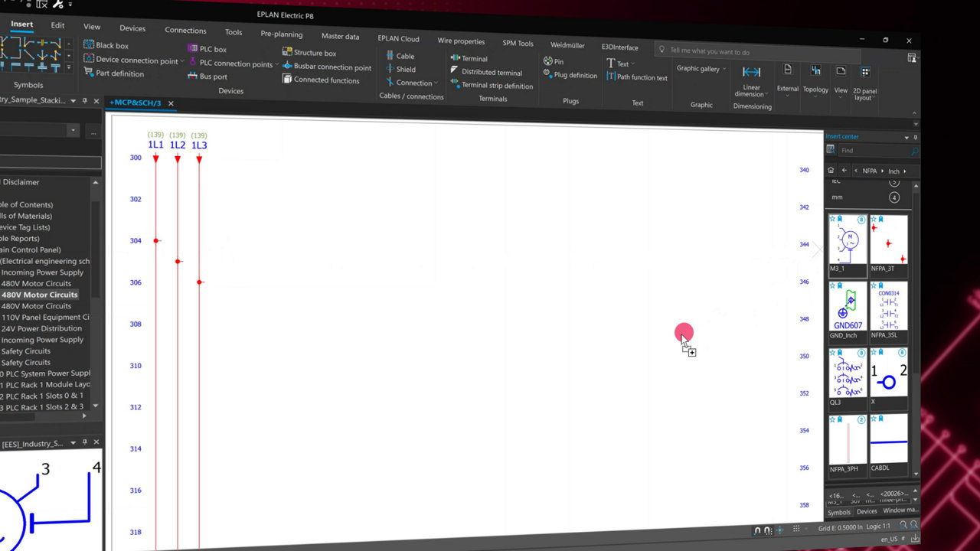
Task: Switch to the Master data tab
Action: (x=340, y=36)
